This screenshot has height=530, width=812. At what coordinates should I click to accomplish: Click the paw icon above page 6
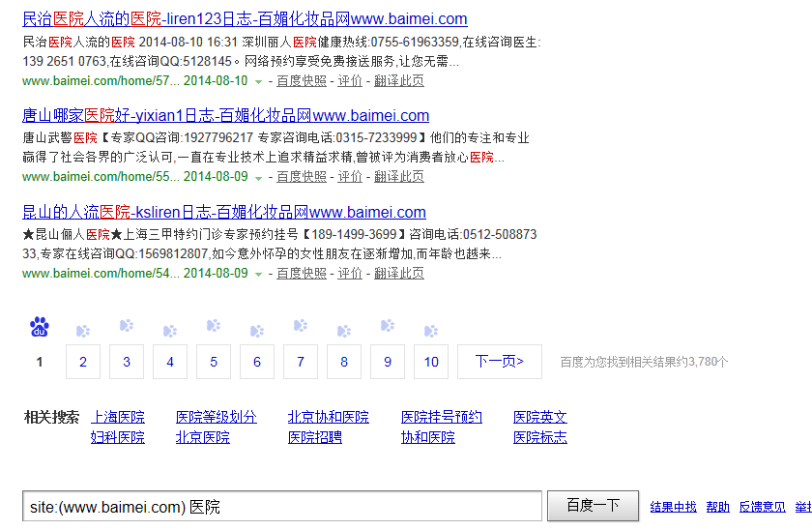(x=257, y=331)
